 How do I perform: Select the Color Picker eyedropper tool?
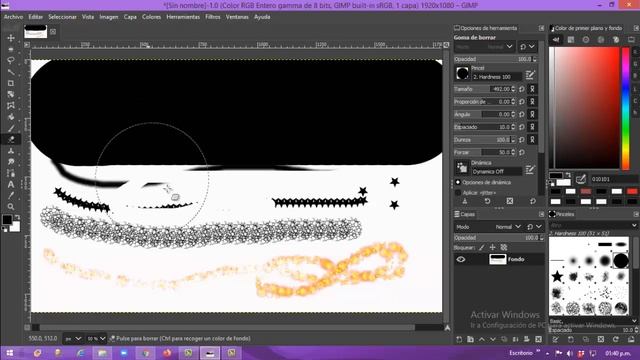point(11,196)
